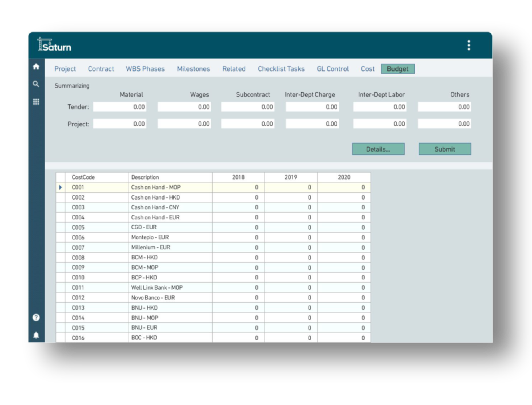Click the Tender Material input field
The width and height of the screenshot is (532, 405).
coord(120,107)
